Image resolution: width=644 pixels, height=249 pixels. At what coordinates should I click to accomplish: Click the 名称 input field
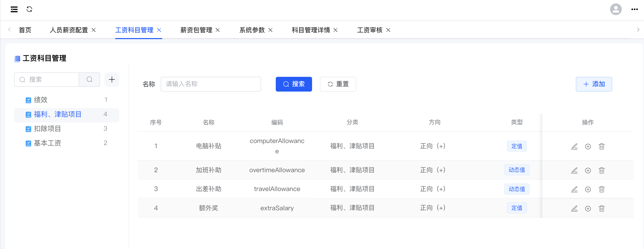[x=211, y=84]
